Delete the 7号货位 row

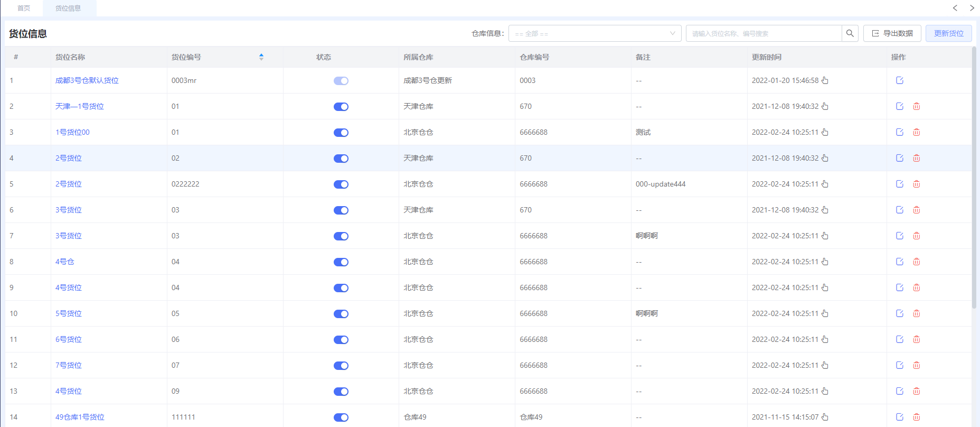click(x=917, y=365)
